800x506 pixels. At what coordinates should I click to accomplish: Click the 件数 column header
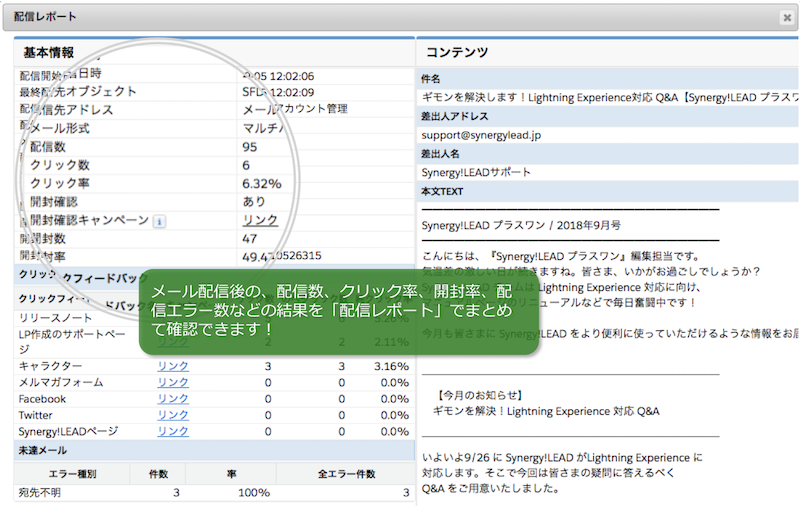[x=158, y=474]
